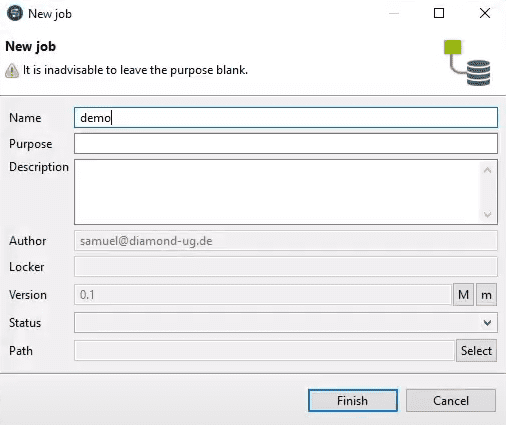Click the Version field showing 0.1
506x425 pixels.
pyautogui.click(x=263, y=295)
